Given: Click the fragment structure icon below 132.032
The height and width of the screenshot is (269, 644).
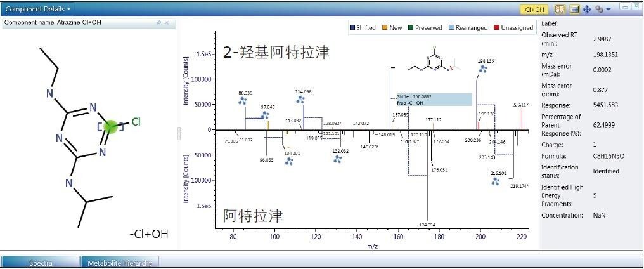Looking at the screenshot, I should [338, 159].
